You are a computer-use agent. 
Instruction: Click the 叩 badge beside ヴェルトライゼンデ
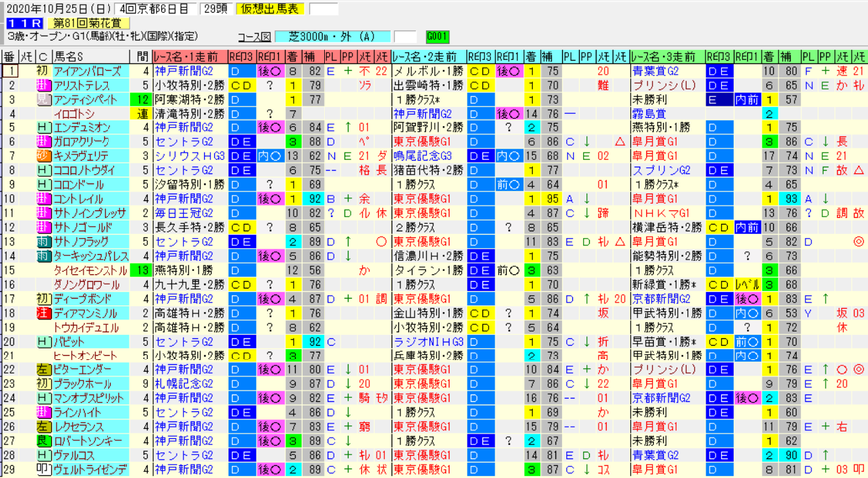43,470
